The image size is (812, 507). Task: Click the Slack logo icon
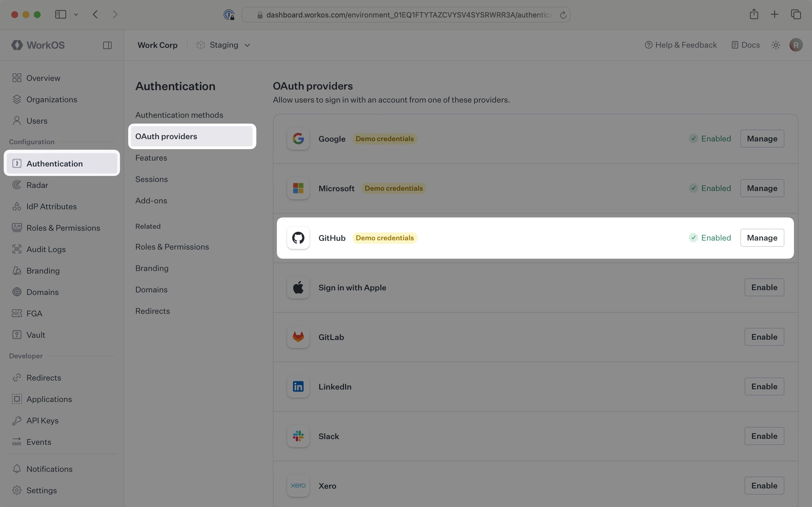(x=298, y=436)
